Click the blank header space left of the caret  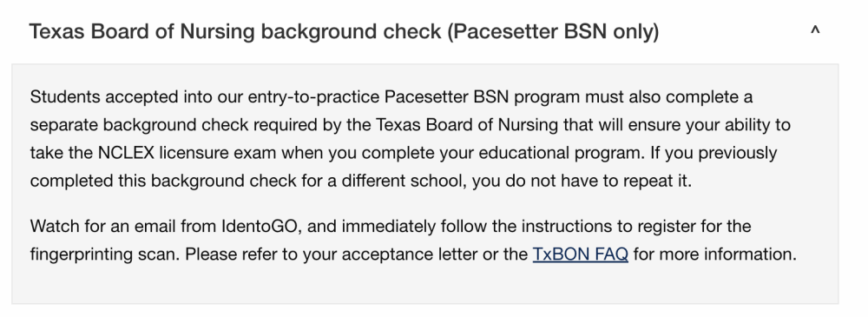pyautogui.click(x=733, y=31)
